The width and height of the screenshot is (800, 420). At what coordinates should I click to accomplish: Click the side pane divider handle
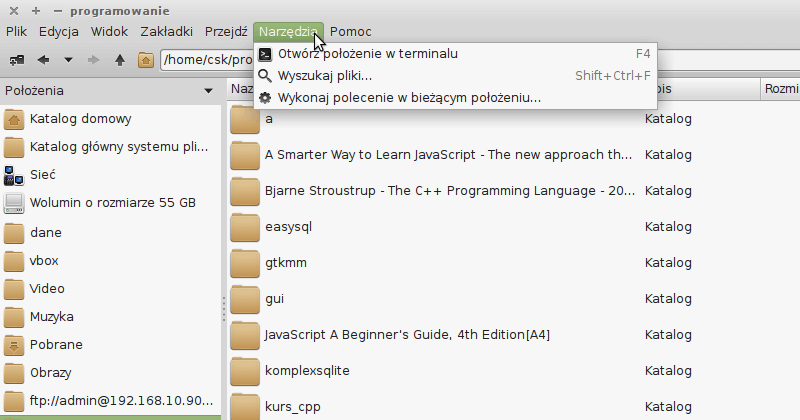(x=223, y=309)
